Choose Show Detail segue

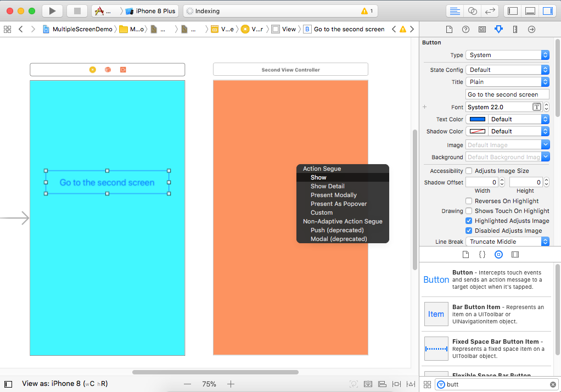click(x=343, y=186)
